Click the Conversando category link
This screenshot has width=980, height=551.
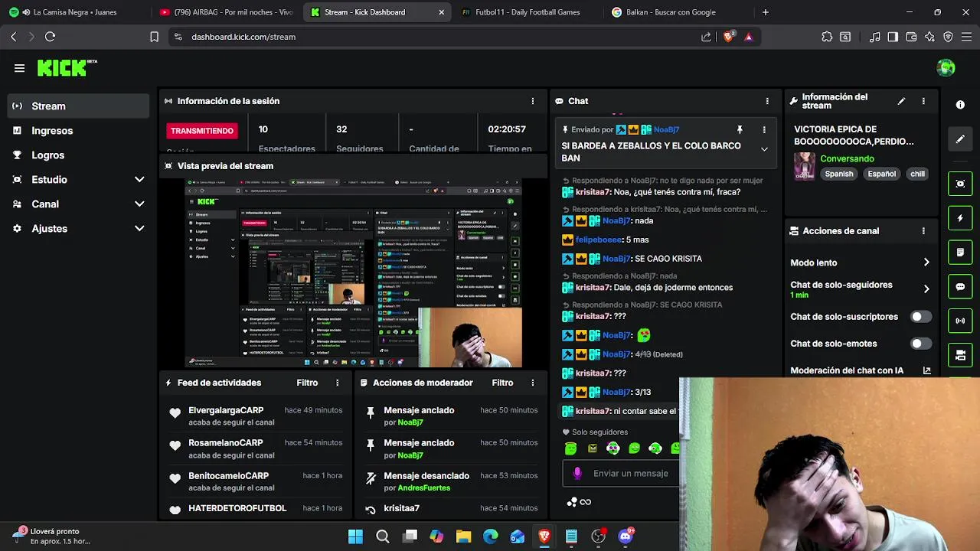click(847, 159)
